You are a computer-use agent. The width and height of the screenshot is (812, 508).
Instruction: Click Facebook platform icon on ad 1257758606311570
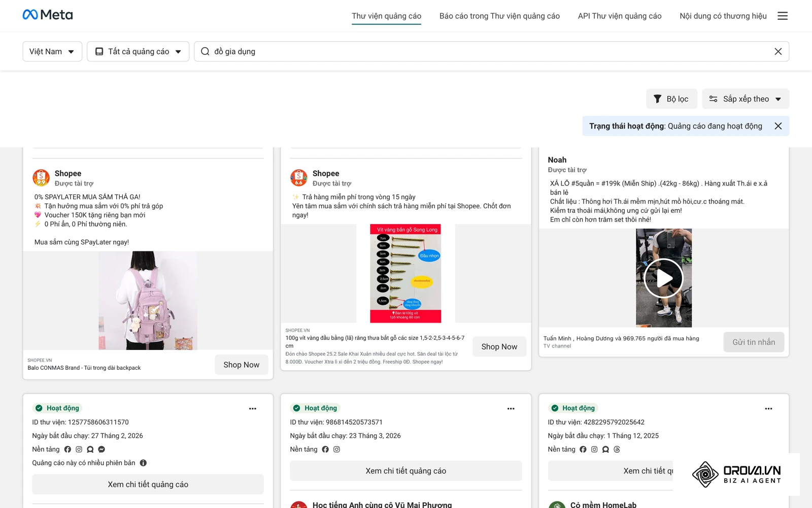pyautogui.click(x=67, y=449)
